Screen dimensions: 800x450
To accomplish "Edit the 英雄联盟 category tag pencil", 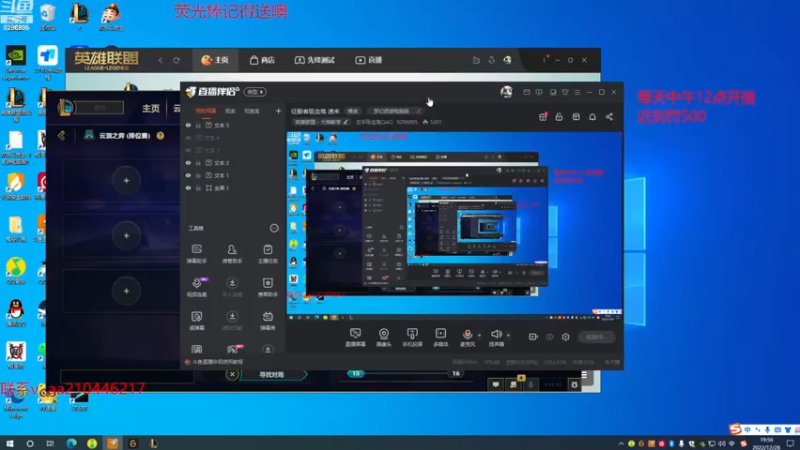I will tap(346, 122).
